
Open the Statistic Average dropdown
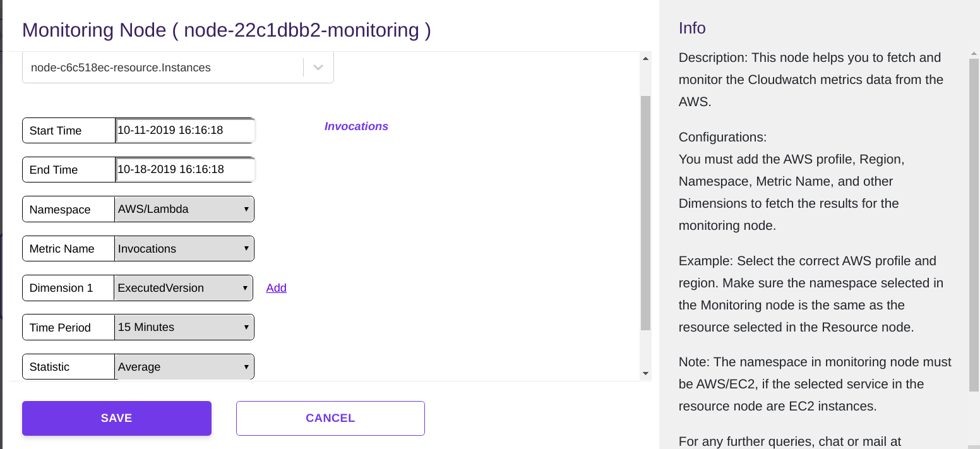coord(184,366)
